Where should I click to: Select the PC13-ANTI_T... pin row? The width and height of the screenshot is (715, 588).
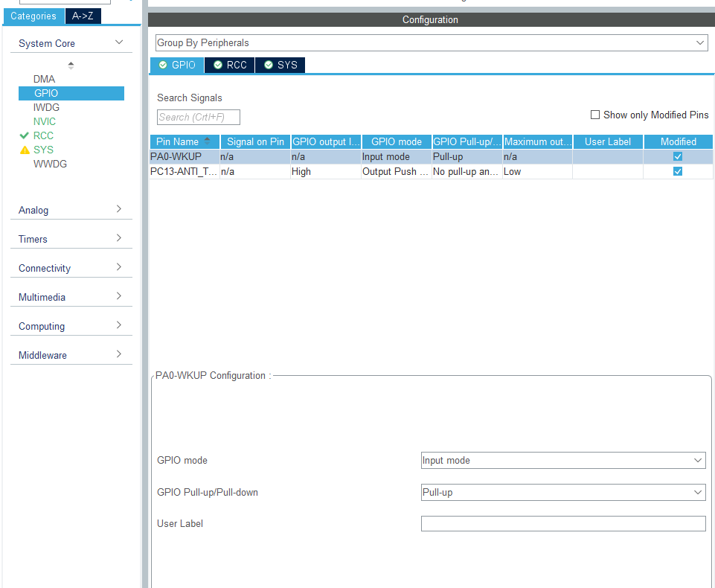tap(431, 171)
